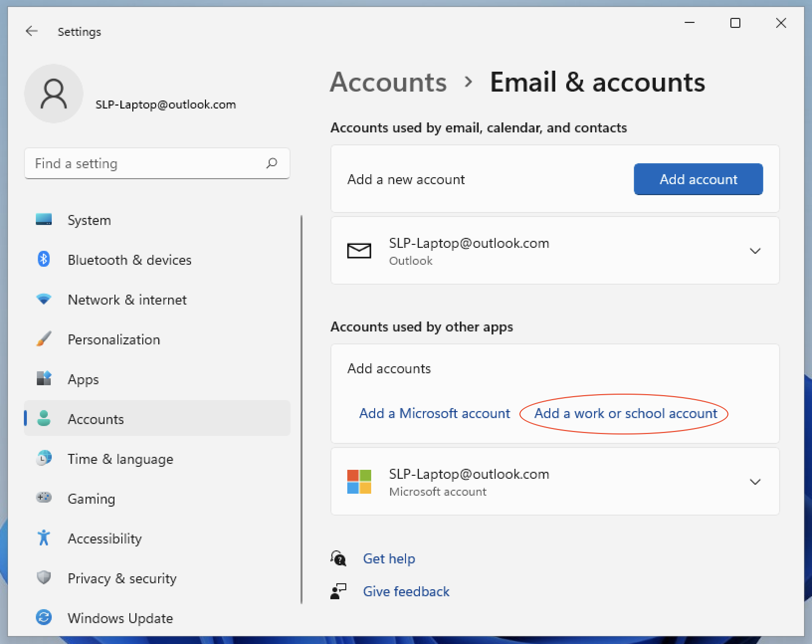812x644 pixels.
Task: Click Add a work or school account
Action: click(625, 414)
